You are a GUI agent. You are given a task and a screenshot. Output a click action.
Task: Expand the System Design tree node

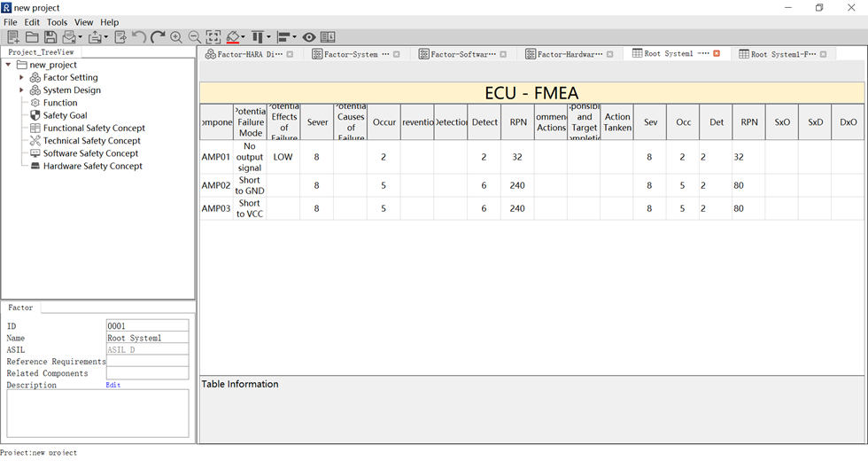22,90
